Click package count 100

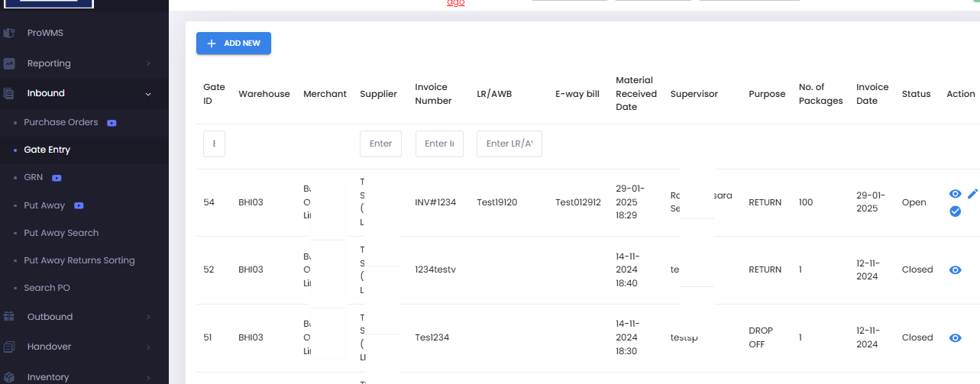[806, 202]
